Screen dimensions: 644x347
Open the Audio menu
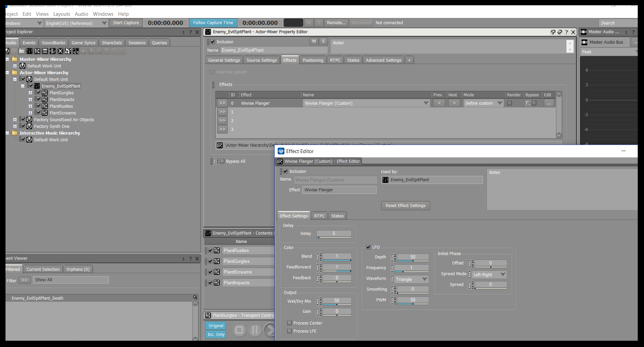coord(82,14)
